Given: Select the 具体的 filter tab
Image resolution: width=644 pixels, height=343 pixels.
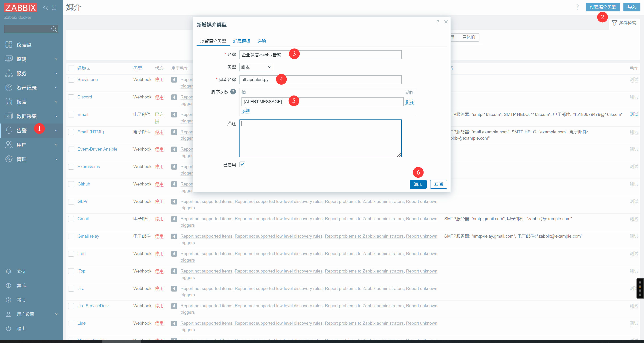Looking at the screenshot, I should click(x=469, y=37).
